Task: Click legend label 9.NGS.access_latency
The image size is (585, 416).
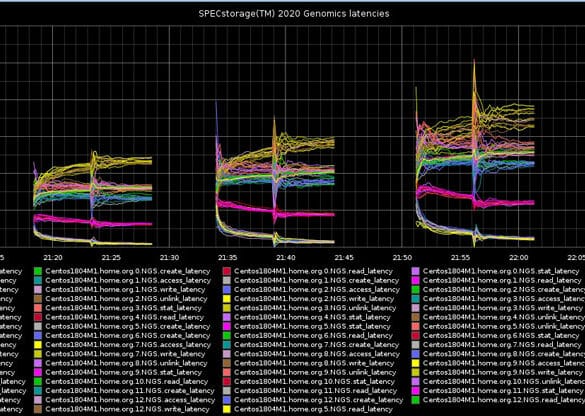Action: click(504, 363)
